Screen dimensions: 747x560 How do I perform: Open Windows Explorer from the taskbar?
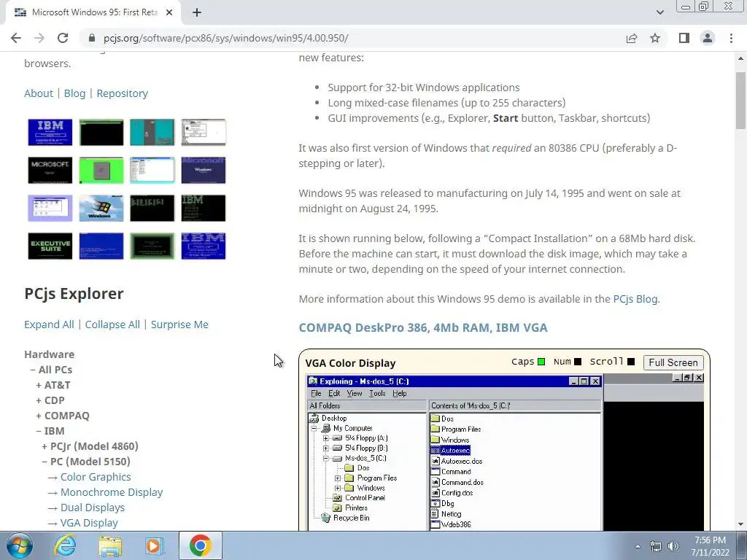point(110,545)
